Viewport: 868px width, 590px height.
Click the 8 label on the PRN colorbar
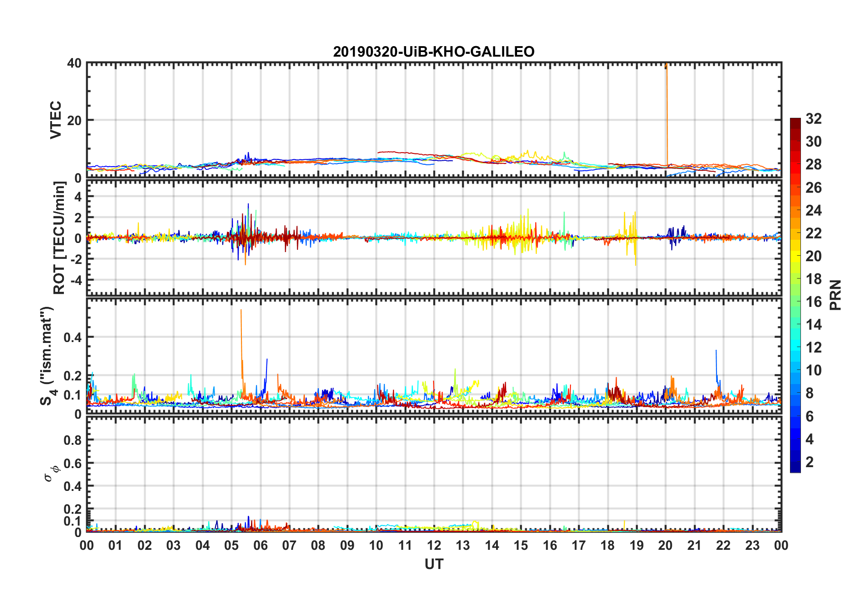[x=810, y=393]
